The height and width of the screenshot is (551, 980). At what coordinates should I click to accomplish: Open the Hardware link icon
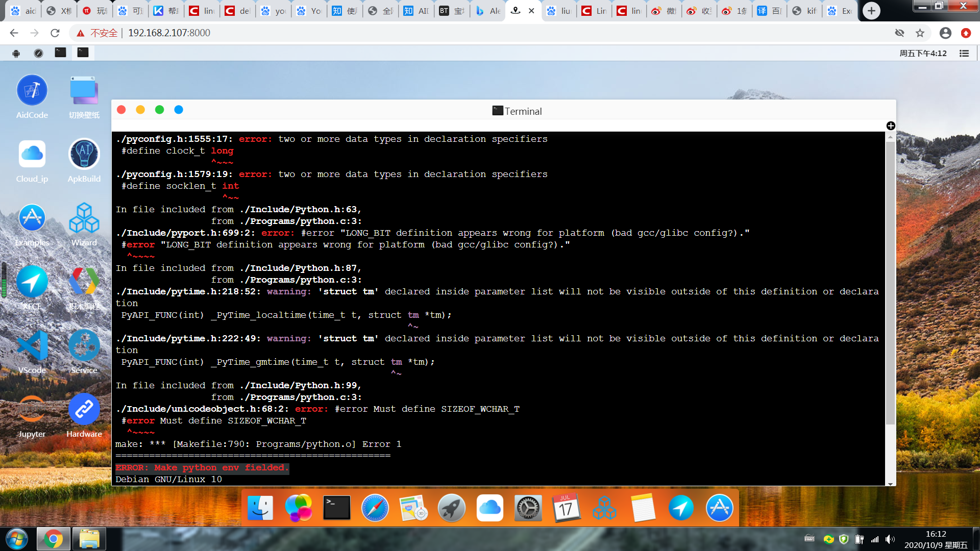(x=84, y=410)
